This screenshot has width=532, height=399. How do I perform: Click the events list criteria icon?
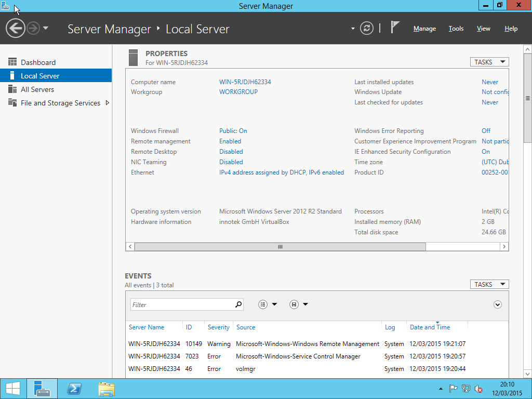(x=263, y=304)
